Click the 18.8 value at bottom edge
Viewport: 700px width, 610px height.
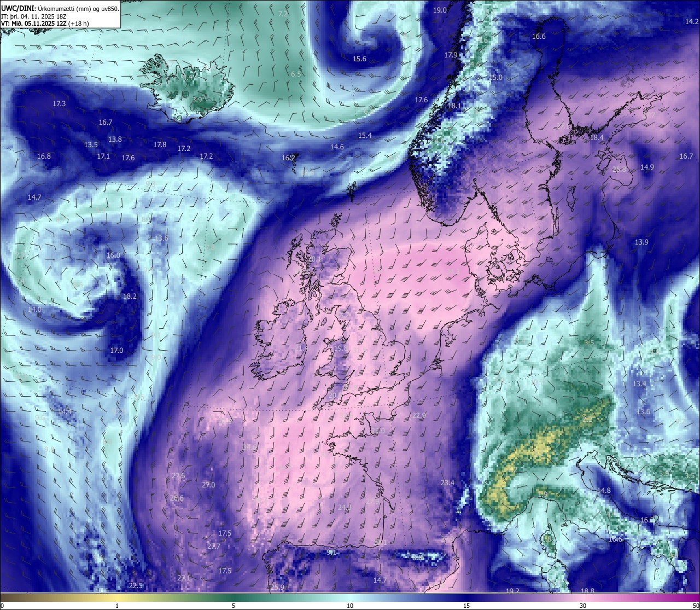pos(587,591)
